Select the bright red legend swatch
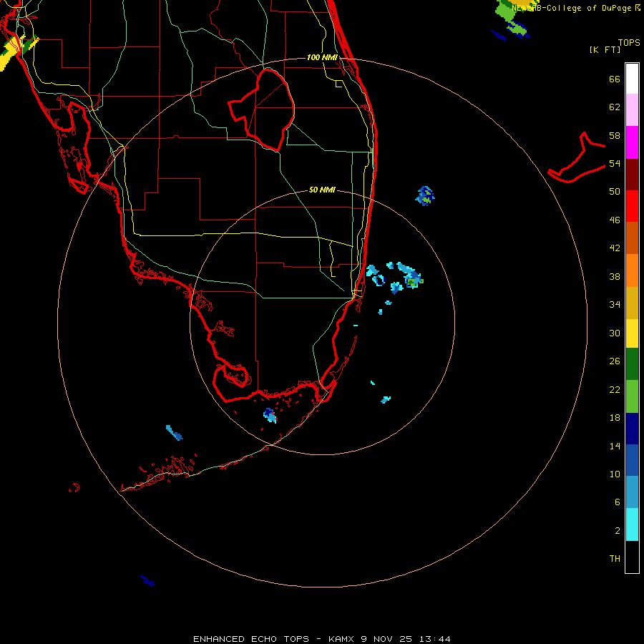644x644 pixels. [x=632, y=206]
